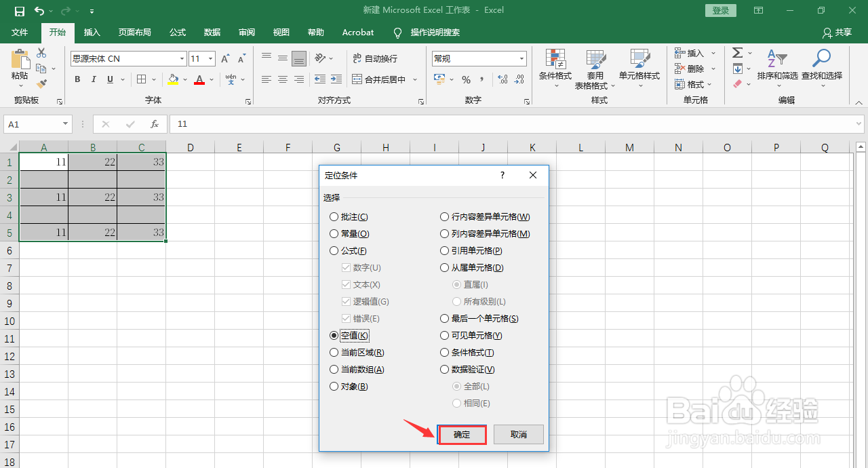Expand the Name Box dropdown arrow
The width and height of the screenshot is (868, 468).
coord(66,124)
